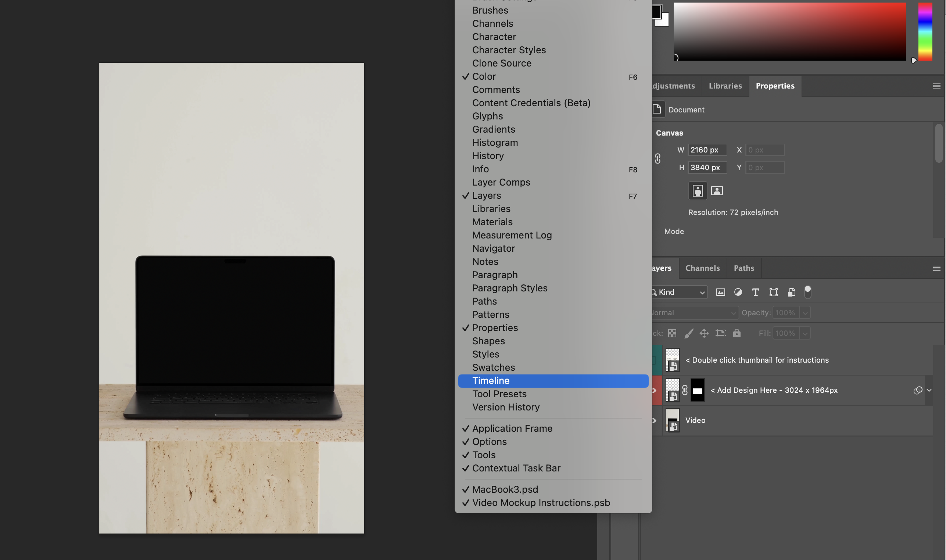This screenshot has height=560, width=946.
Task: Uncheck the Layers panel menu item
Action: point(486,195)
